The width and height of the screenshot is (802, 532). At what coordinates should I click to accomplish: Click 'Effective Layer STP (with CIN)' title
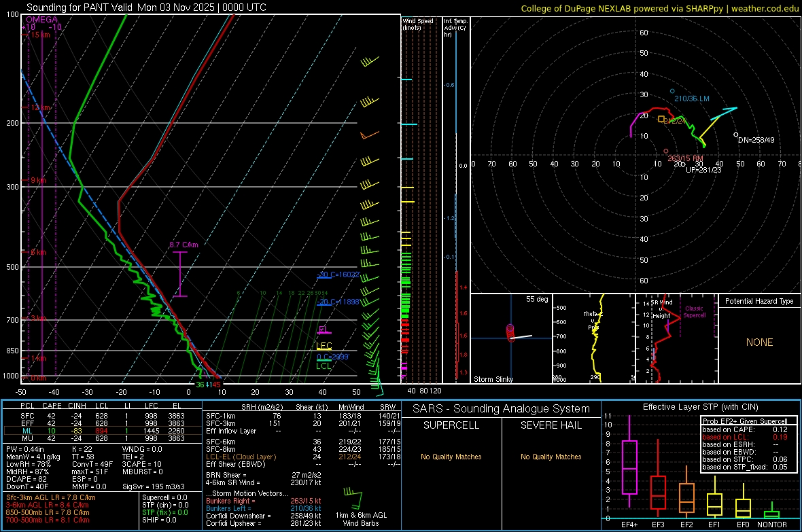[700, 407]
